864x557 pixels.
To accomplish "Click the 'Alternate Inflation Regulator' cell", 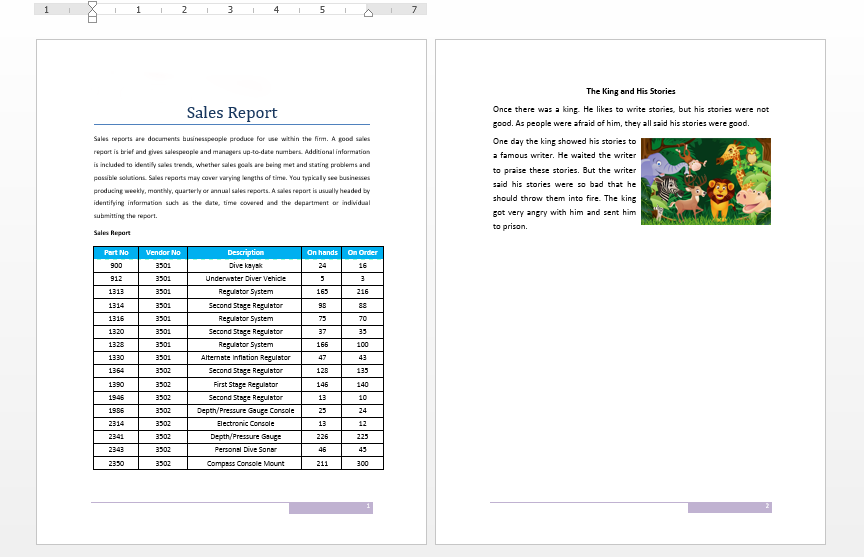I will coord(245,358).
